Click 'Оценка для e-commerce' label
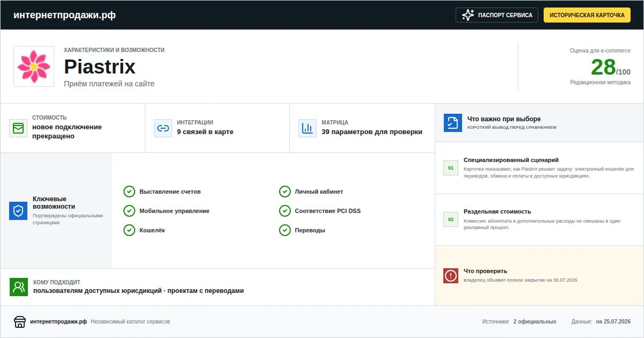Screen dimensions: 644x338 (601, 50)
